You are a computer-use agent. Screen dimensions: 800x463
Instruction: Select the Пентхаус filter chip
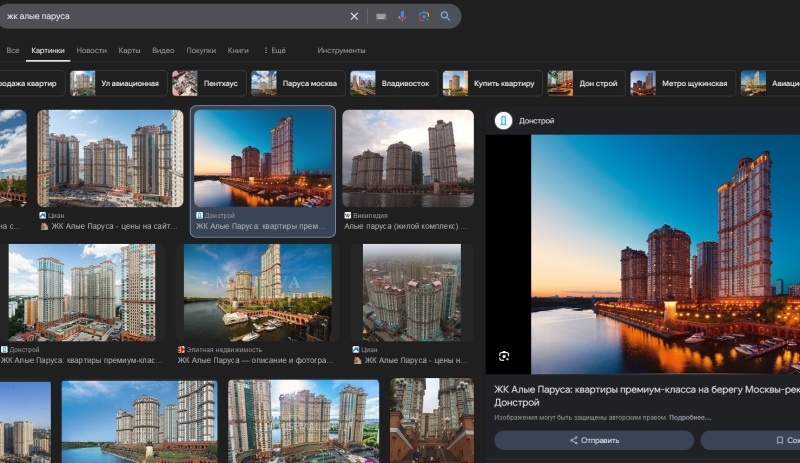pyautogui.click(x=209, y=83)
